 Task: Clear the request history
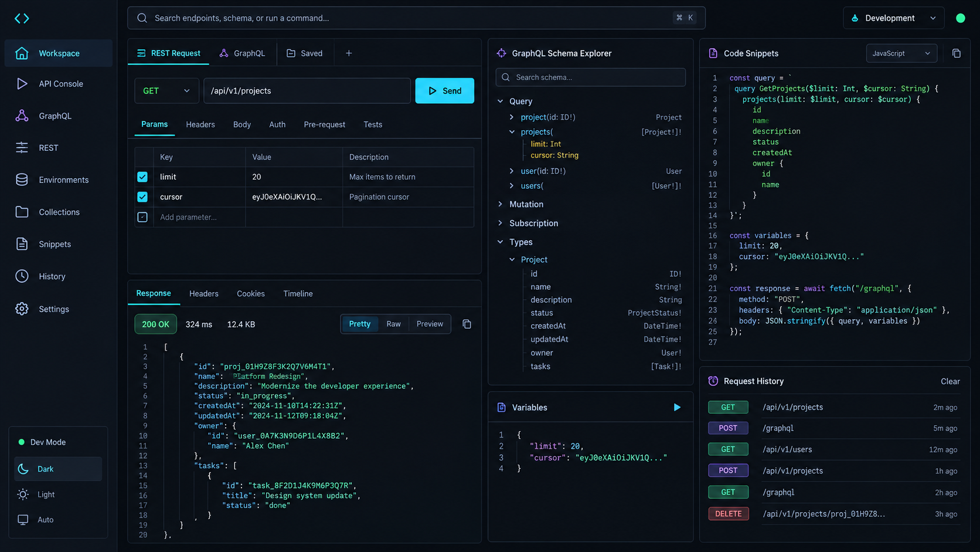tap(950, 381)
